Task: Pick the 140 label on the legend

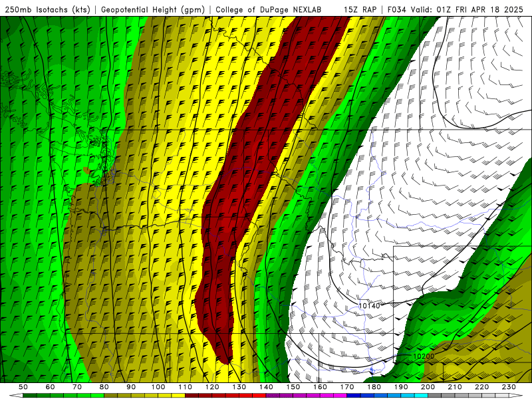Action: pyautogui.click(x=266, y=387)
